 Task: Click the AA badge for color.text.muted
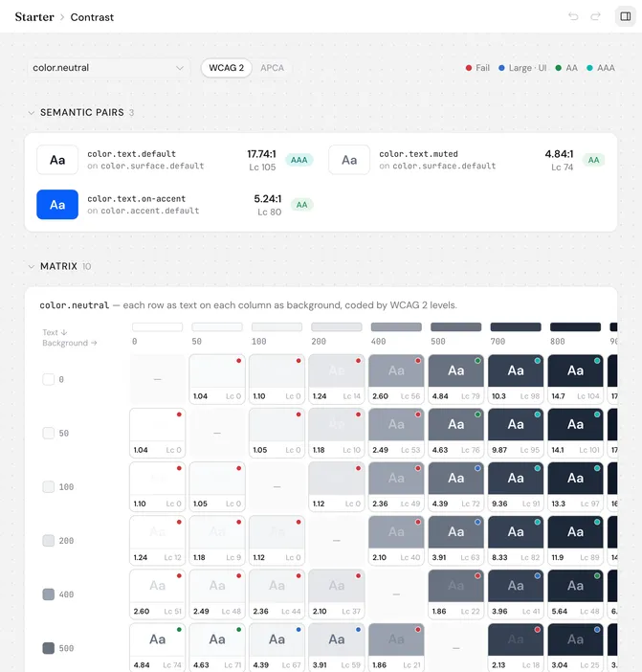(593, 160)
